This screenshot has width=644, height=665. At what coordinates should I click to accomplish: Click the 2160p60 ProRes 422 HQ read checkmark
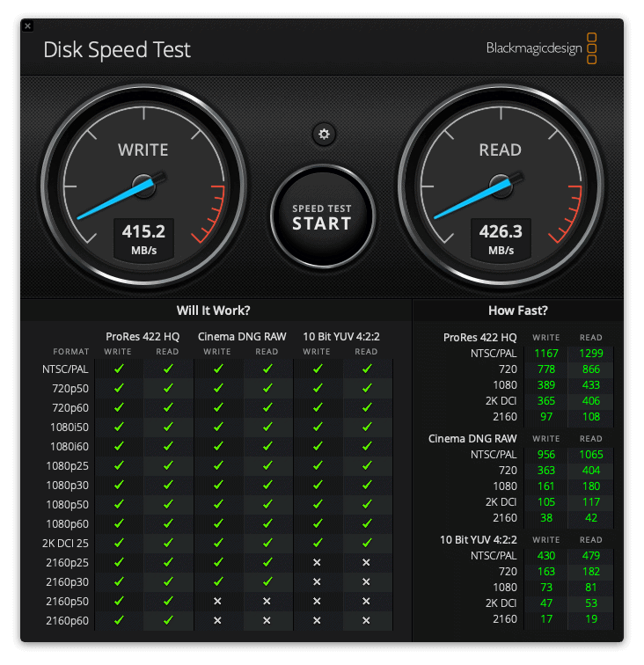point(168,620)
